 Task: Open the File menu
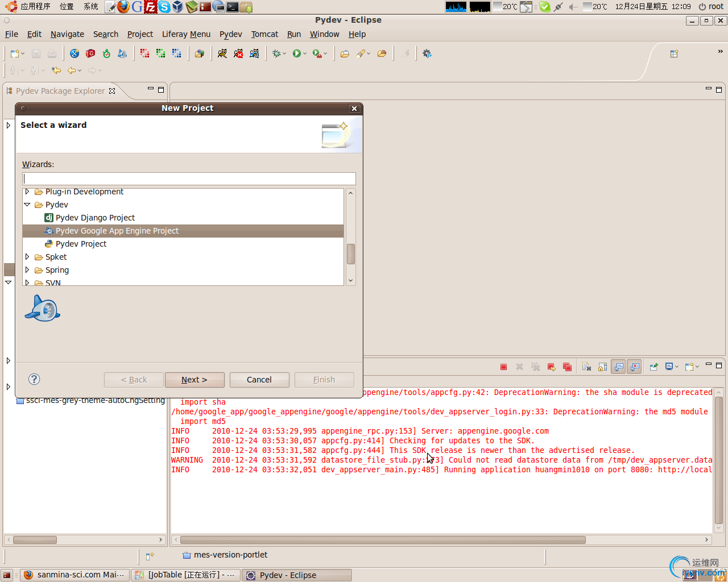11,34
